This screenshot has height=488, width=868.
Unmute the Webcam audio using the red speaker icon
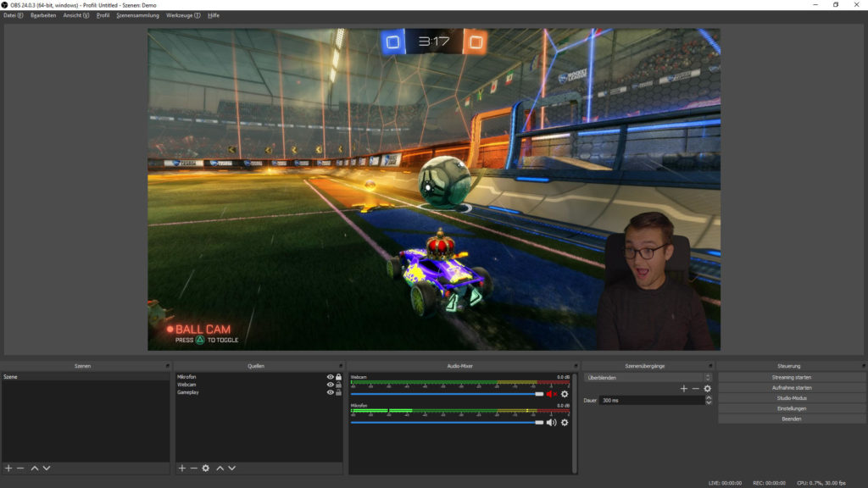tap(551, 394)
